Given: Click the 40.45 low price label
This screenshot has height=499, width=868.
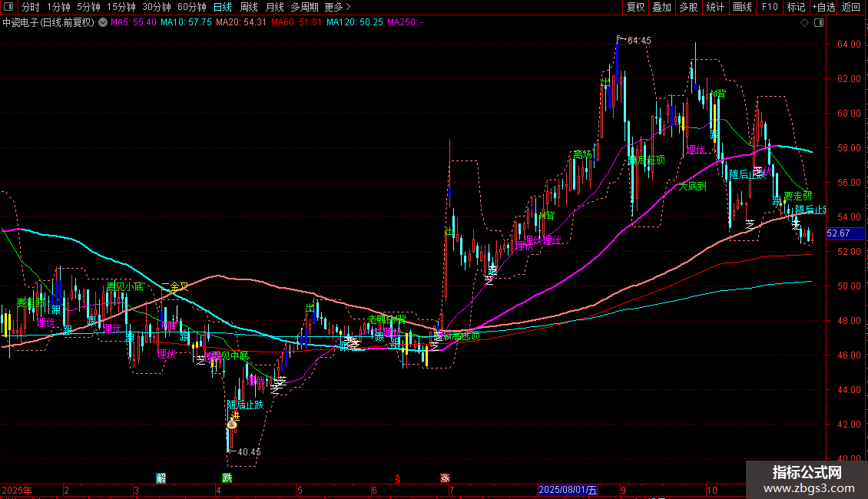Looking at the screenshot, I should (249, 452).
